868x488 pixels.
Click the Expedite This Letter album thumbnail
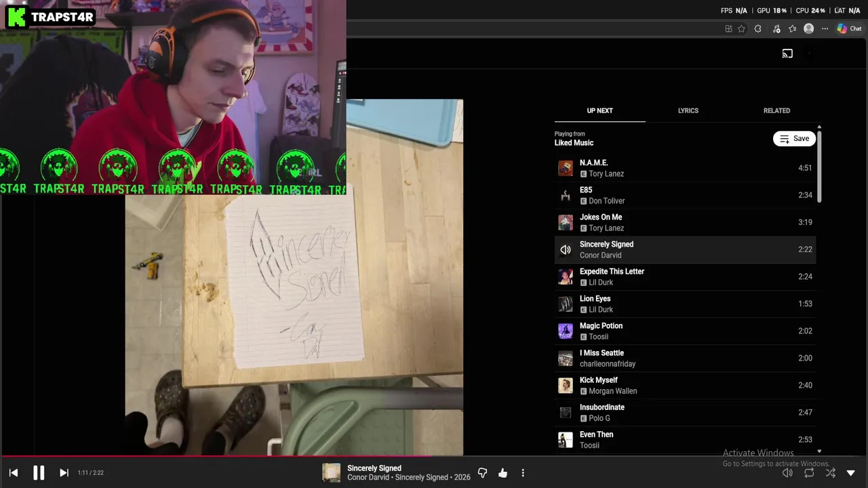point(566,277)
